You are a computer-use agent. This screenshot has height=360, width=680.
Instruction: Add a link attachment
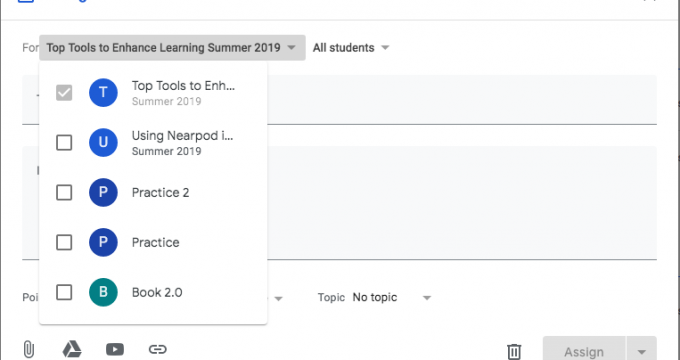(x=157, y=349)
